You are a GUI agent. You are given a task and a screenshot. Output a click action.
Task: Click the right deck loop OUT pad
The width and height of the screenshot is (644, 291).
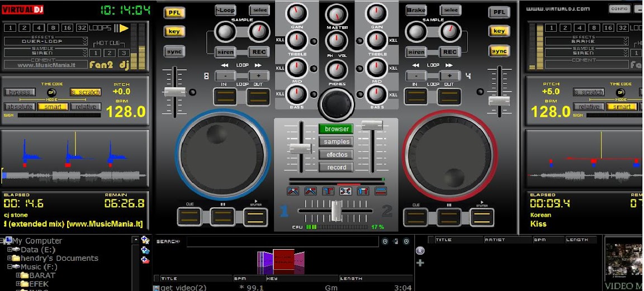(449, 96)
